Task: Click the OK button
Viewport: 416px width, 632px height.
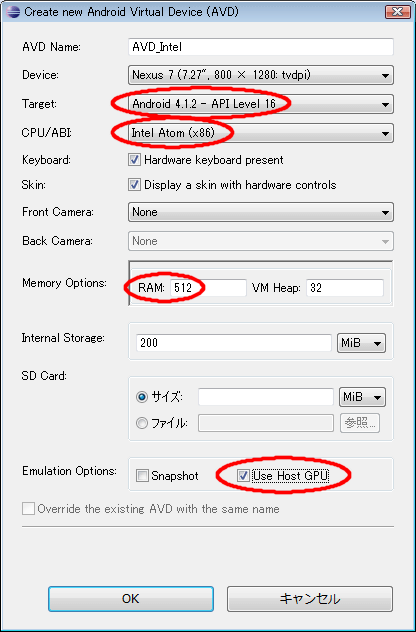Action: pos(131,599)
